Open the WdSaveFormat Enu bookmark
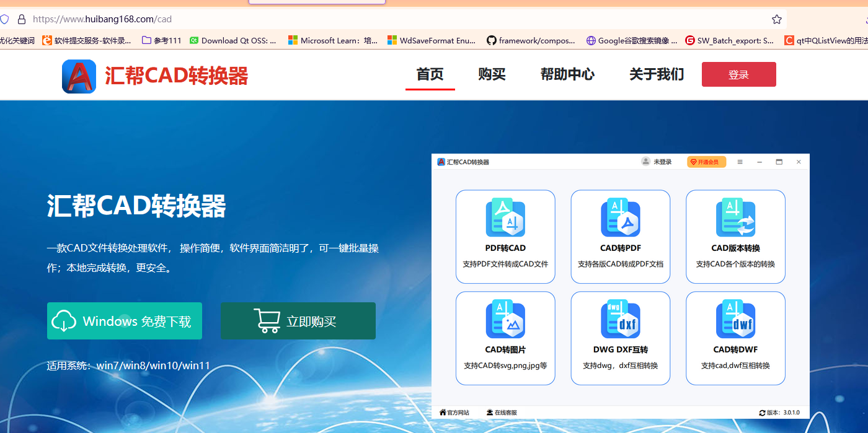Screen dimensions: 868x433 pos(432,40)
